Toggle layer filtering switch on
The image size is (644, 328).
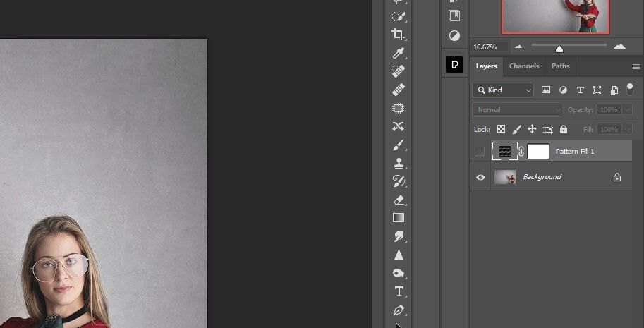pos(630,89)
